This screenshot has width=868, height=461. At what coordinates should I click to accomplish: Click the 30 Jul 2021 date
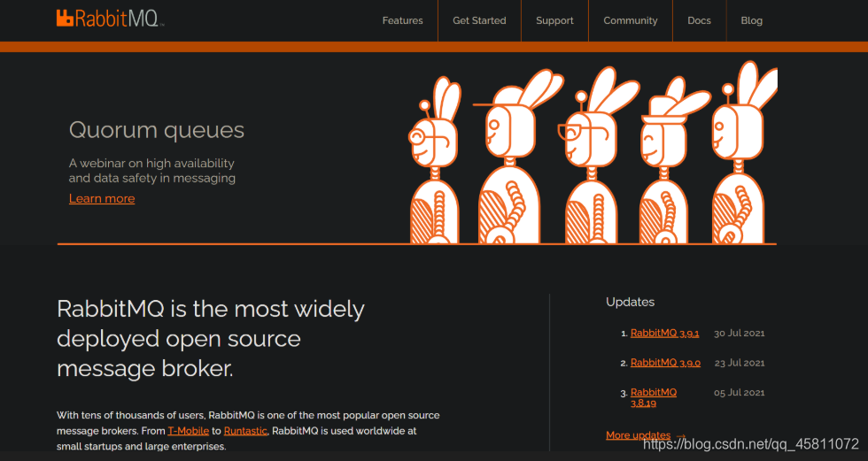[x=739, y=334]
